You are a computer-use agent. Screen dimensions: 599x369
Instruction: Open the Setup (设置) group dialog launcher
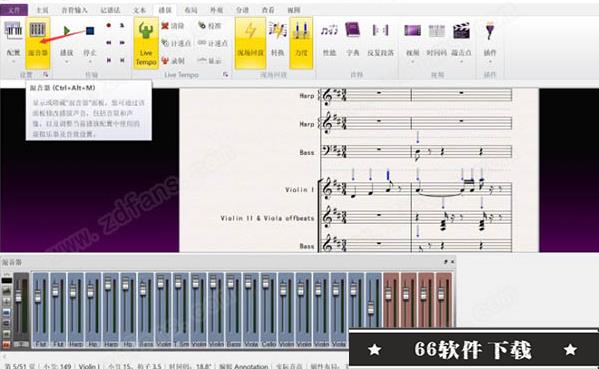pos(45,74)
